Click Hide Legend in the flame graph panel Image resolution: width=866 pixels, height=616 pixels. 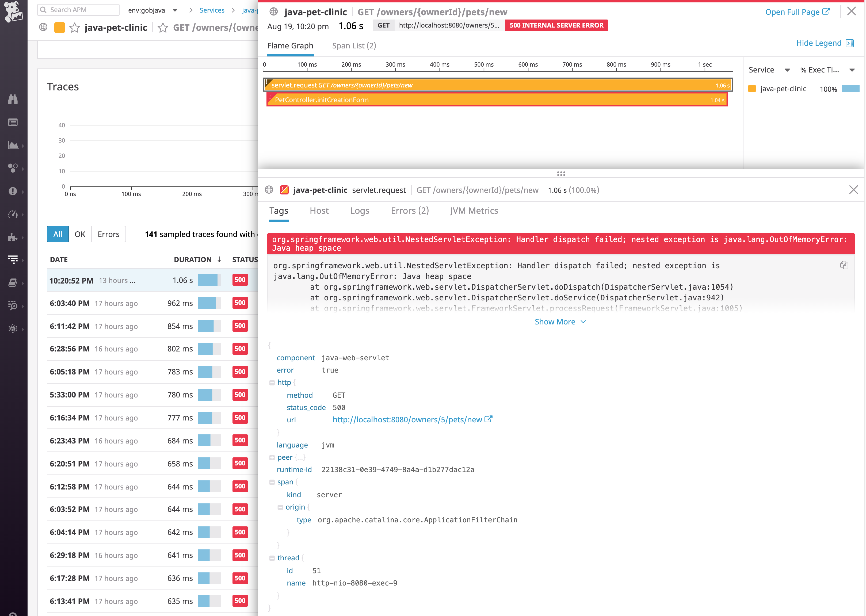coord(820,43)
